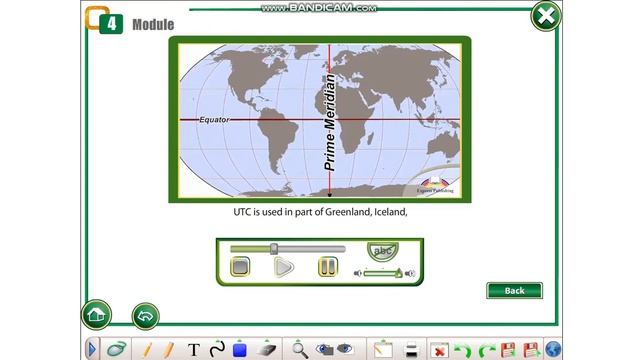Open the blank note page tool
This screenshot has height=360, width=640.
(383, 350)
